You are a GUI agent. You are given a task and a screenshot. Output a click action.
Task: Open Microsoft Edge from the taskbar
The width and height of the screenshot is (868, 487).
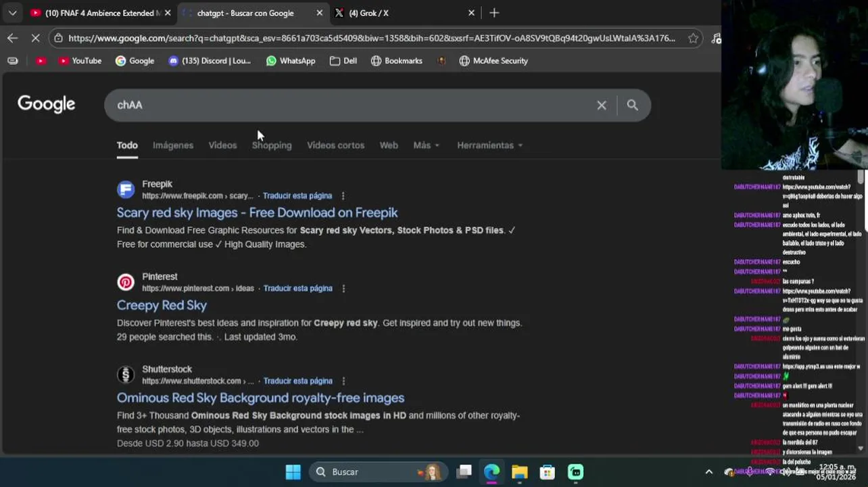click(491, 472)
